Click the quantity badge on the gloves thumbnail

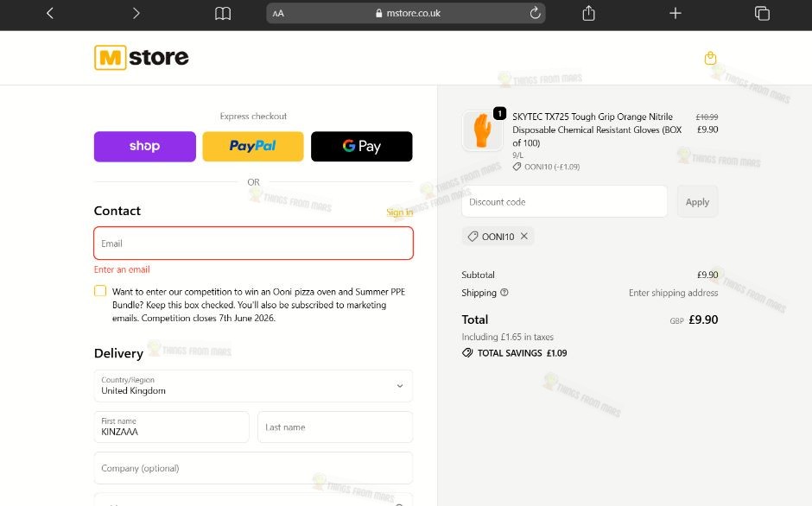click(500, 113)
